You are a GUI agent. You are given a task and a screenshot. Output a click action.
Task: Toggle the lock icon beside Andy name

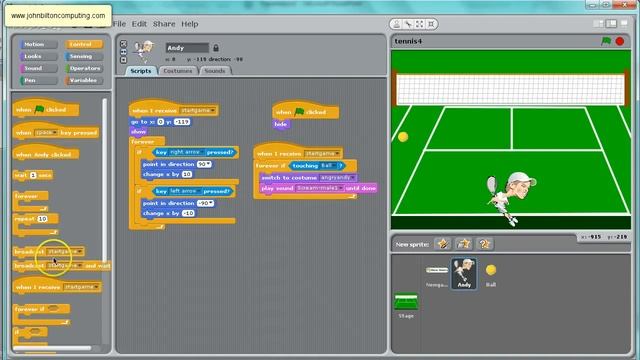point(216,48)
